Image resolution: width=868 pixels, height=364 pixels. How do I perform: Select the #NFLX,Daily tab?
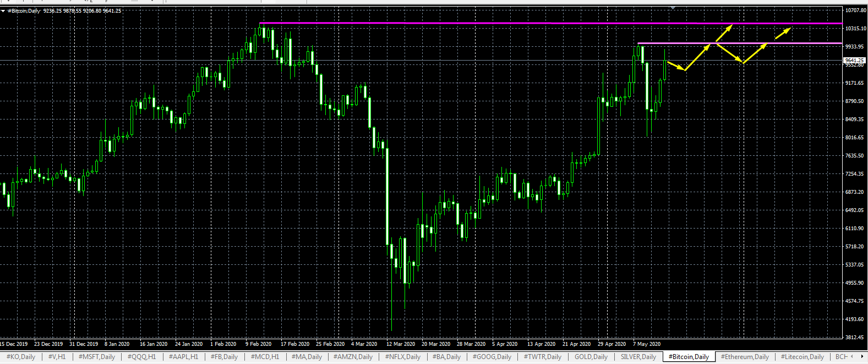(x=403, y=357)
